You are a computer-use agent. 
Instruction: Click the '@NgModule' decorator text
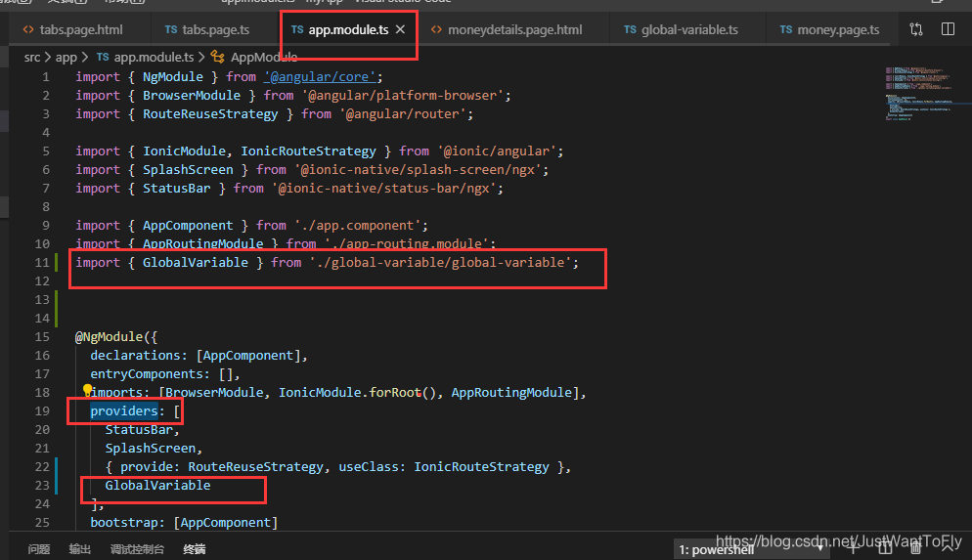[110, 337]
